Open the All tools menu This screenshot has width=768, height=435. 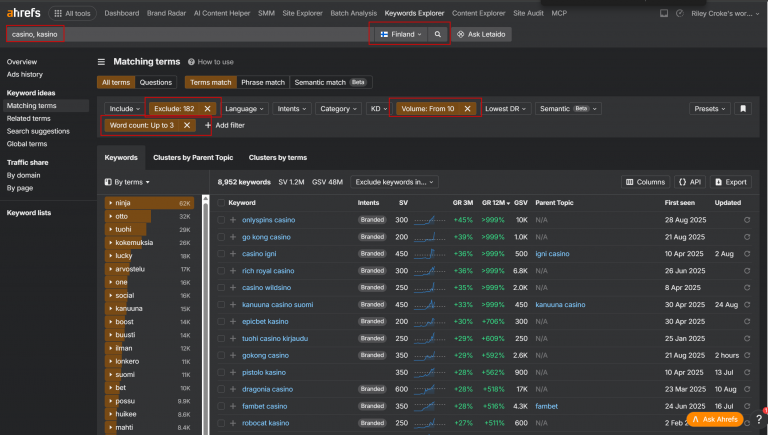pyautogui.click(x=72, y=13)
